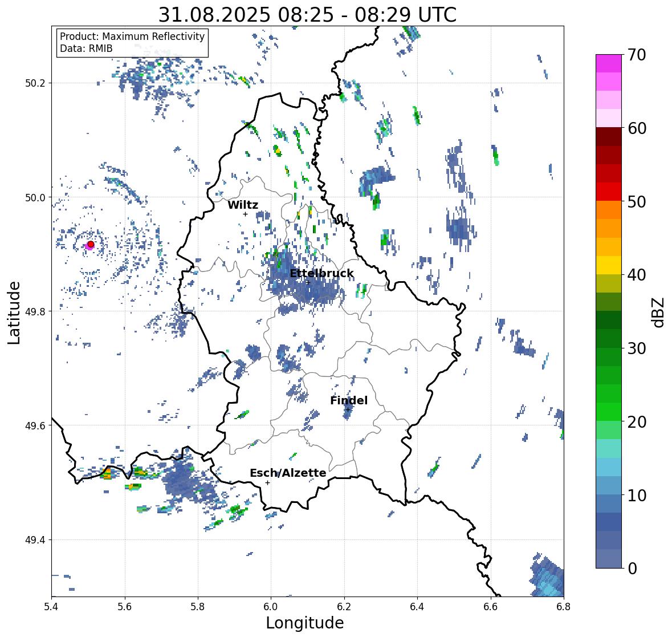The image size is (672, 637).
Task: Click the 6.2 longitude tick label
Action: pyautogui.click(x=344, y=607)
